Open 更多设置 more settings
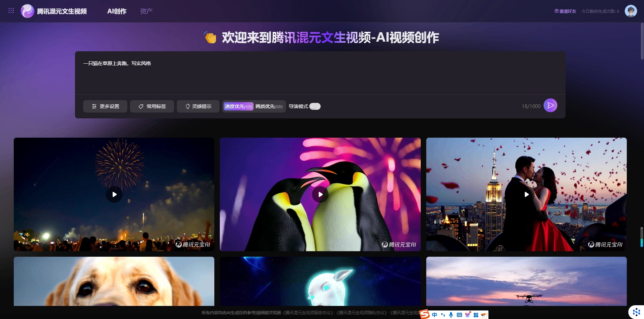Screen dimensions: 644x319 coord(105,106)
